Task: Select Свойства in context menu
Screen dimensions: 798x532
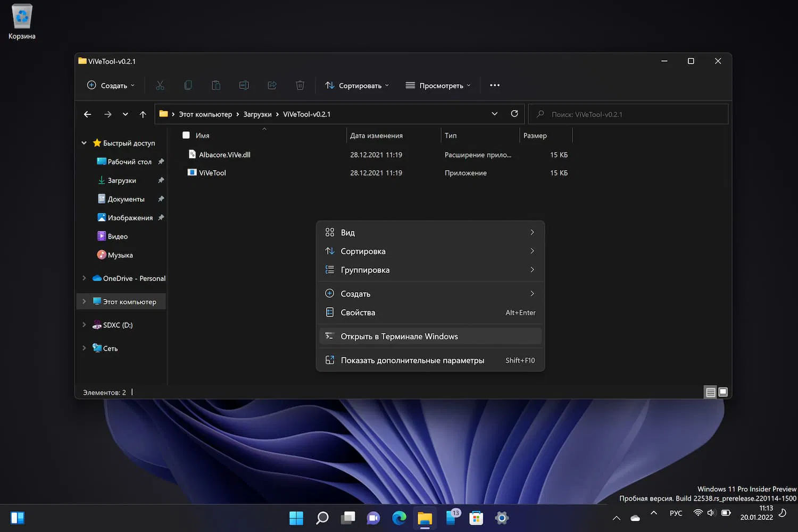Action: tap(358, 312)
